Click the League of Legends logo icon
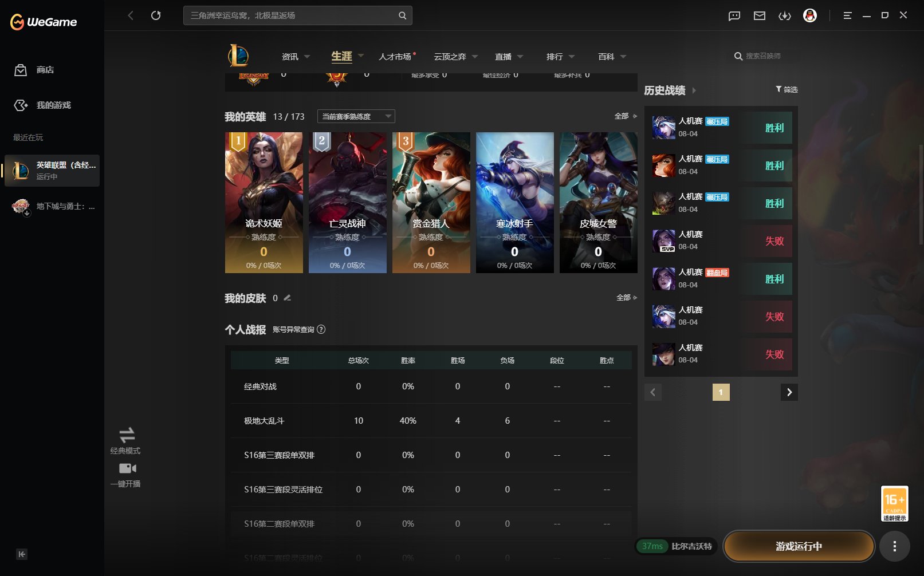 [238, 56]
